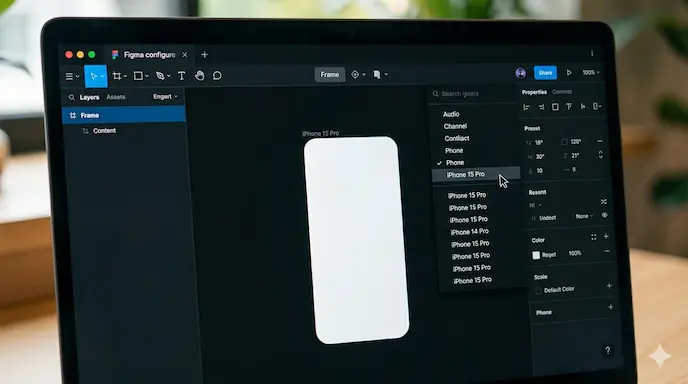Select the Frame layer in the Layers panel

coord(124,115)
